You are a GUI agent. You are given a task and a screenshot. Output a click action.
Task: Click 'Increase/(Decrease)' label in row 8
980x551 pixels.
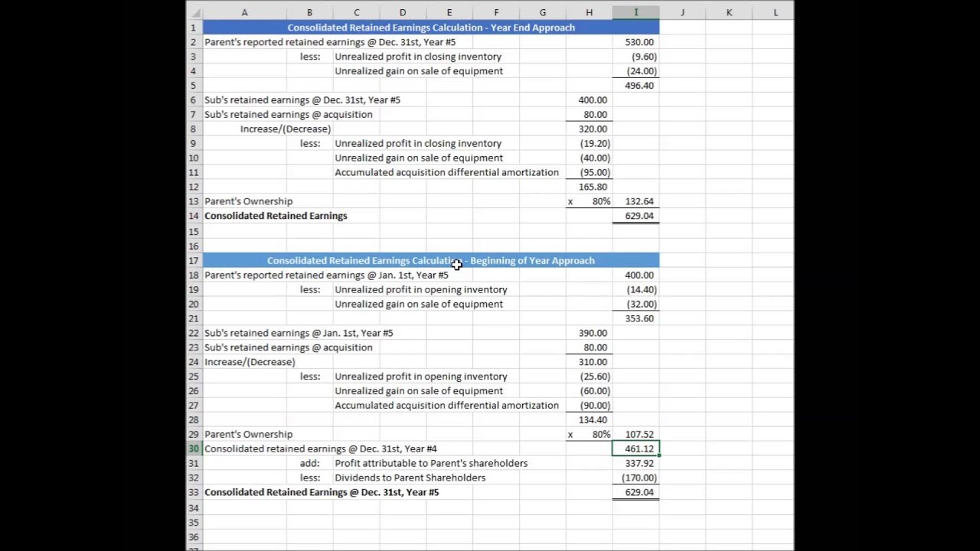coord(286,129)
